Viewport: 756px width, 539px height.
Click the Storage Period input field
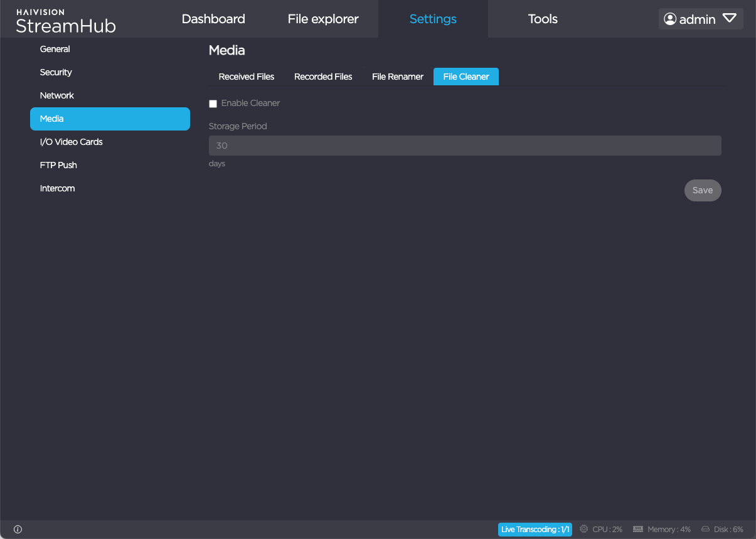(465, 146)
